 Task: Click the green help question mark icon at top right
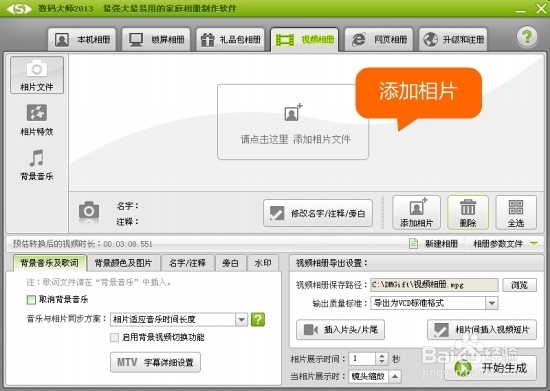(x=527, y=37)
